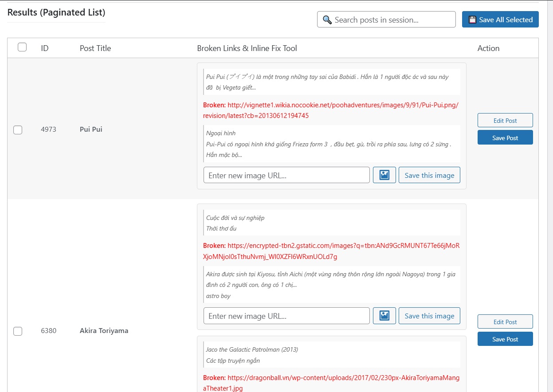
Task: Click the 'Các tập truyện ngắn' line
Action: coord(233,361)
